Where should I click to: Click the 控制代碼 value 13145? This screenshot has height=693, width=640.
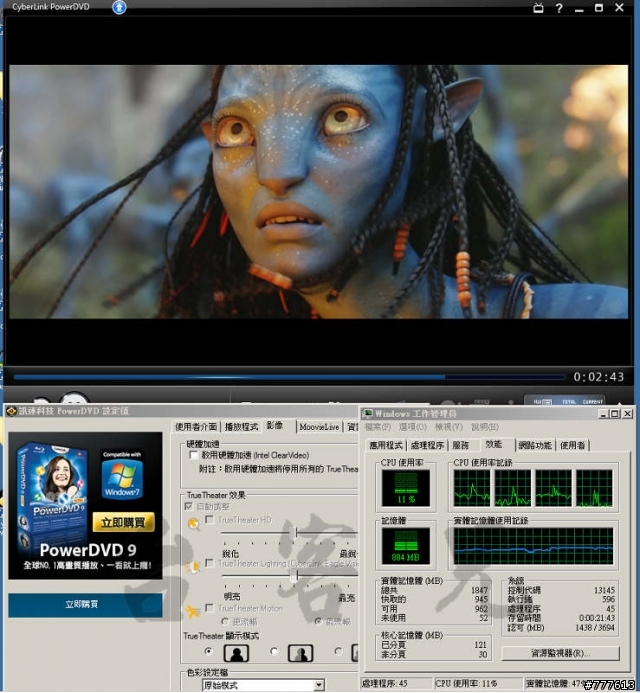coord(604,590)
